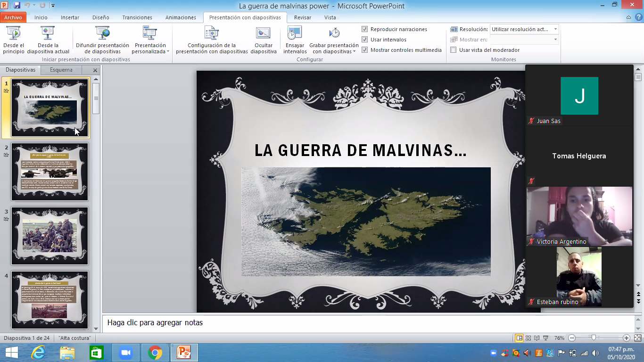644x362 pixels.
Task: Open the Undo history dropdown arrow
Action: 34,6
